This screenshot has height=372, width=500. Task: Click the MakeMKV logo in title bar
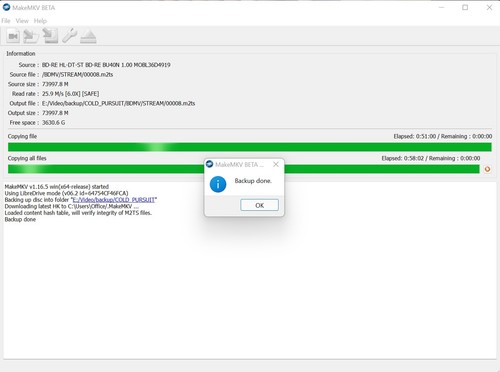click(6, 7)
